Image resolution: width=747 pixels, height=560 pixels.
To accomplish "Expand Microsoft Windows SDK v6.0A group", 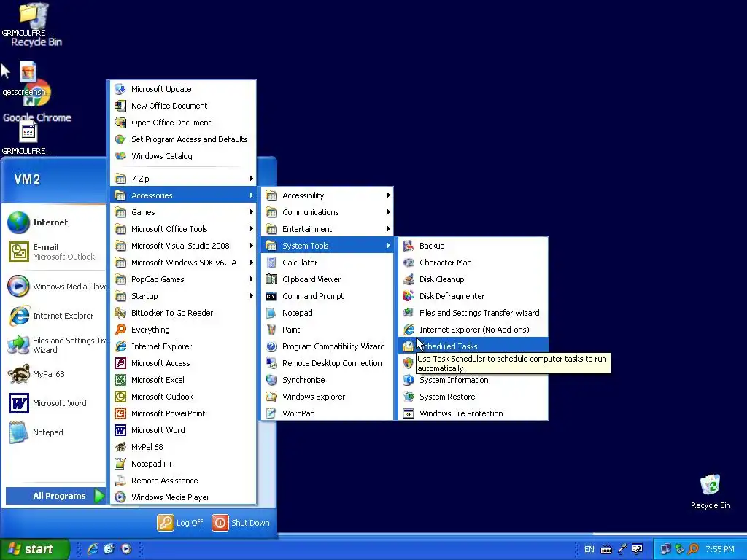I will click(183, 262).
